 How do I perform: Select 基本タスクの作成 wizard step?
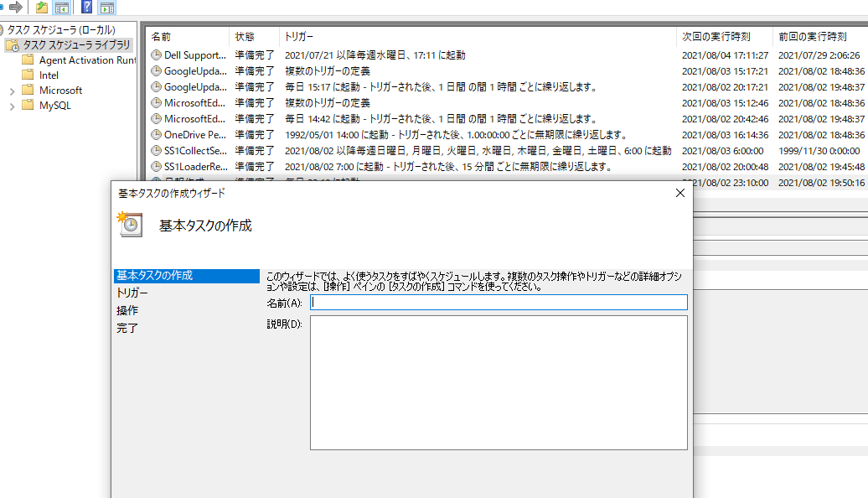click(x=187, y=276)
